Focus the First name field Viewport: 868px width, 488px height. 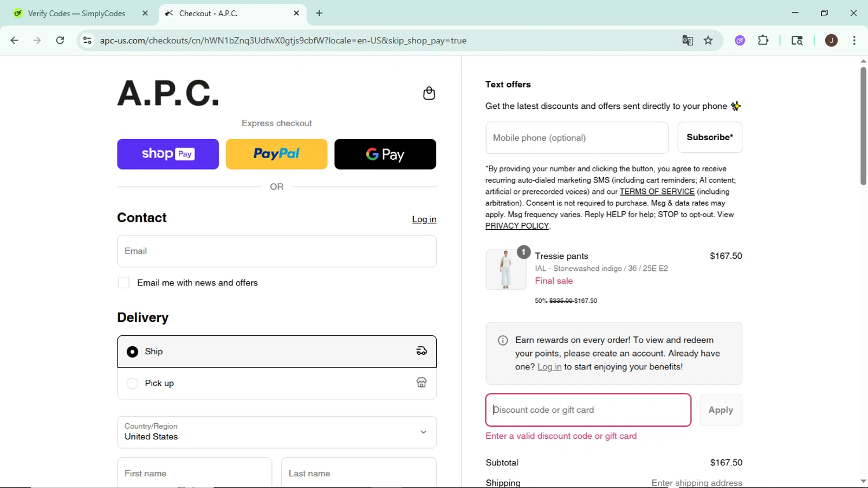pos(194,473)
